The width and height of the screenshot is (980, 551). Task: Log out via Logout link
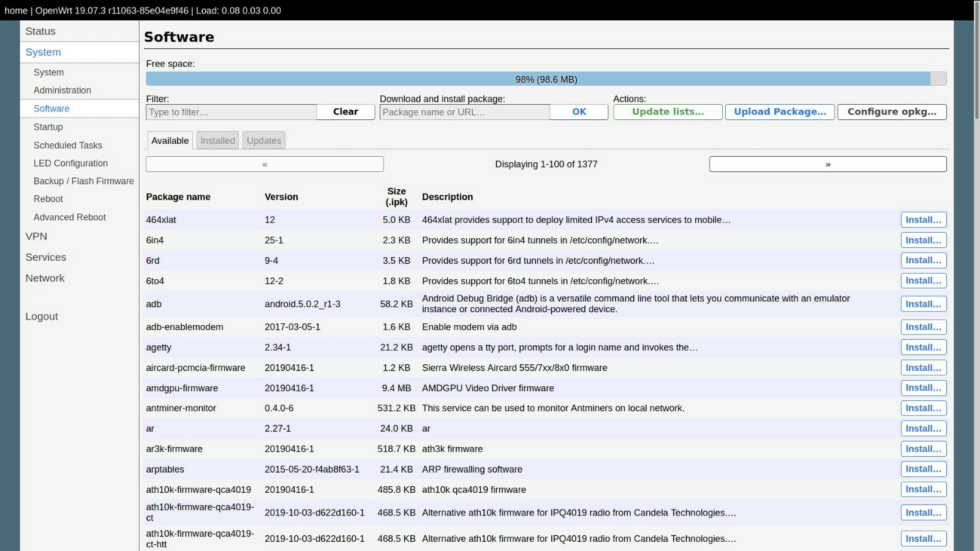pos(42,317)
